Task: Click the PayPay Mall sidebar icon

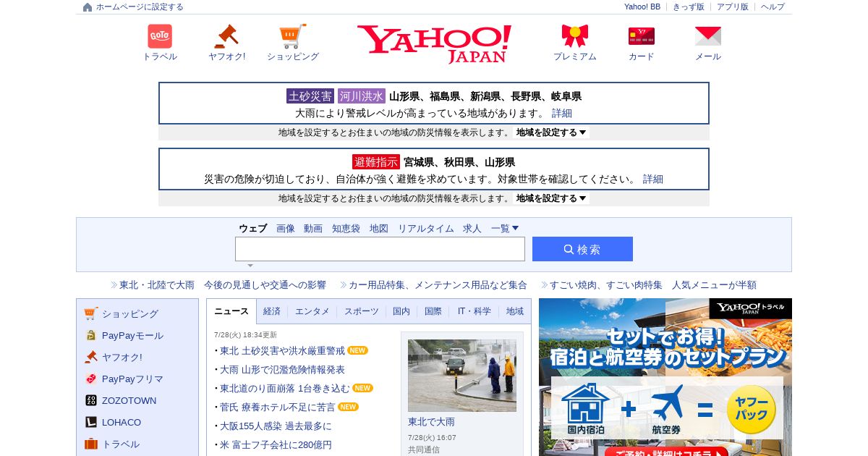Action: click(x=90, y=335)
